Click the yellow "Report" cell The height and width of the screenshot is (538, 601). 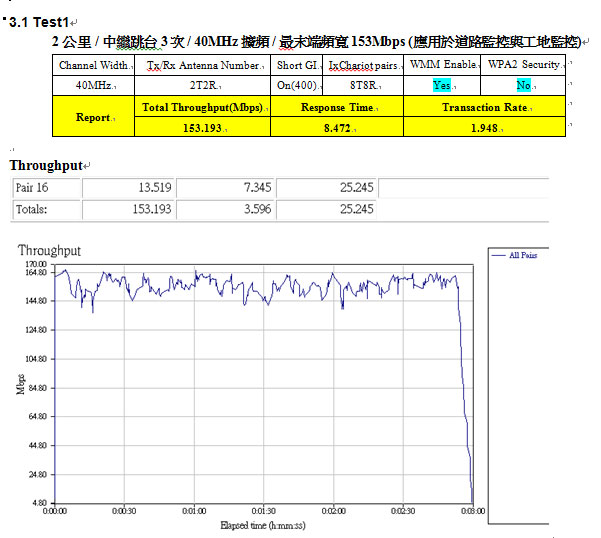(x=93, y=117)
